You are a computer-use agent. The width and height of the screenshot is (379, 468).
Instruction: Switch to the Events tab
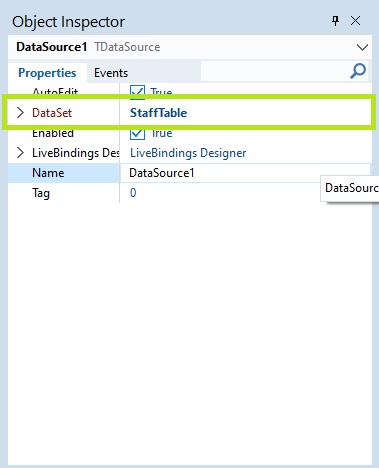(x=111, y=73)
